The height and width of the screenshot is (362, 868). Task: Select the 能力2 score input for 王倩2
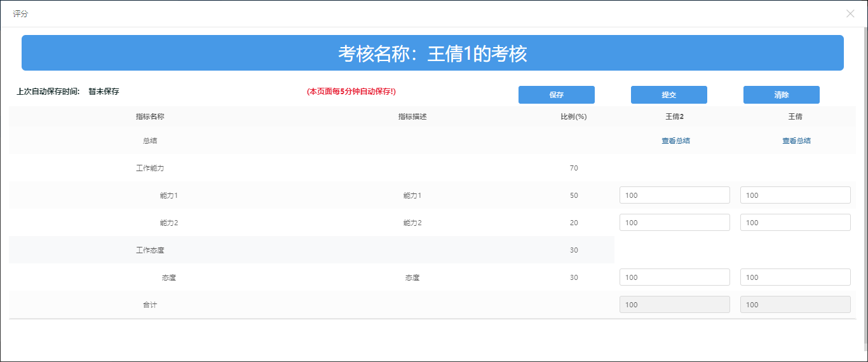[x=674, y=223]
